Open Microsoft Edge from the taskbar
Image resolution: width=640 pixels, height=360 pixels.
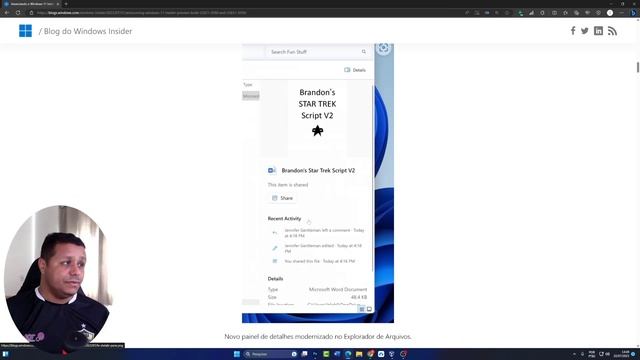tap(348, 354)
